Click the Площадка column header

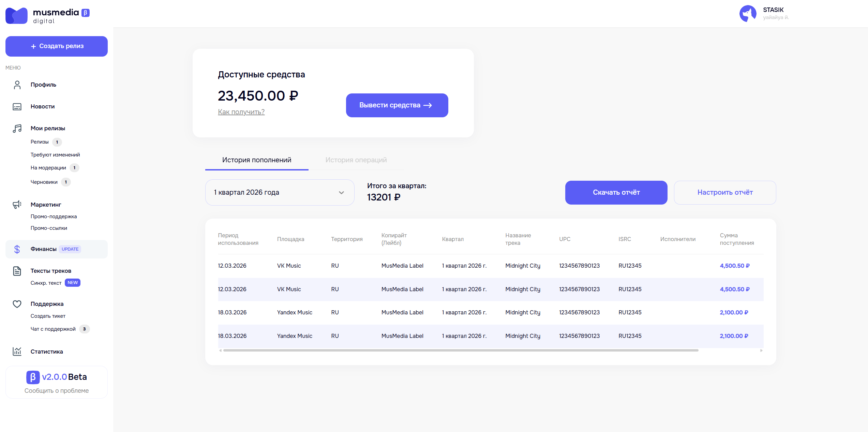(290, 239)
